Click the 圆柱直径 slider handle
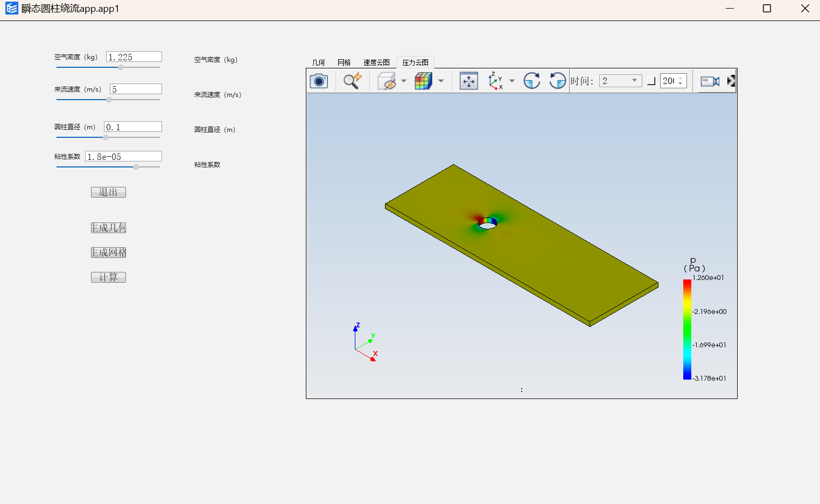The height and width of the screenshot is (504, 820). point(106,137)
